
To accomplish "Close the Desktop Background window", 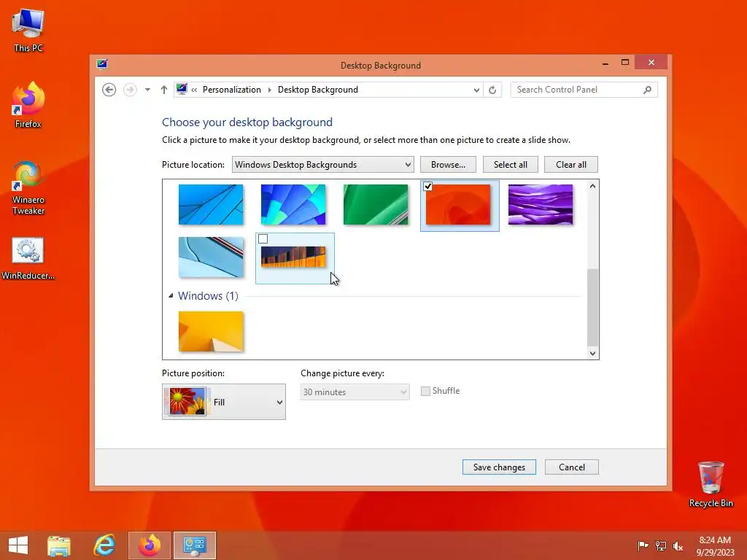I will click(x=651, y=63).
